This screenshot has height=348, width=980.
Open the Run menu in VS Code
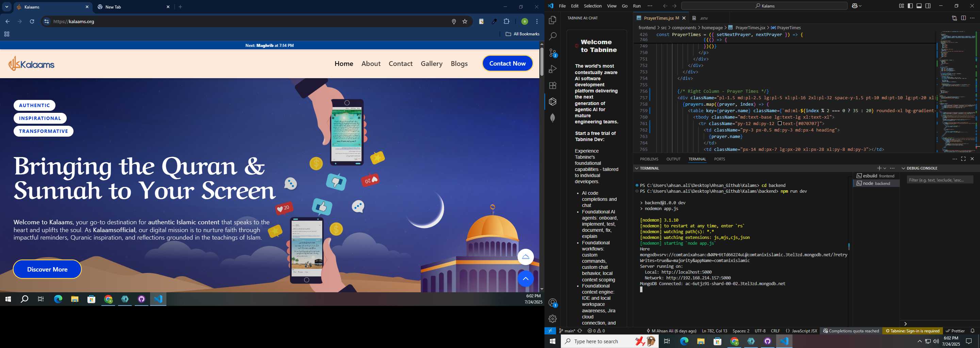(x=636, y=6)
